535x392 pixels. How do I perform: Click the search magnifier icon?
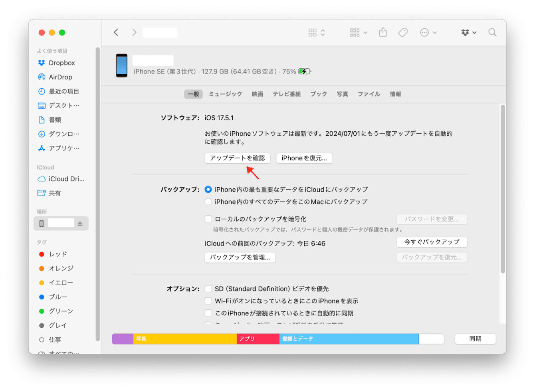492,32
